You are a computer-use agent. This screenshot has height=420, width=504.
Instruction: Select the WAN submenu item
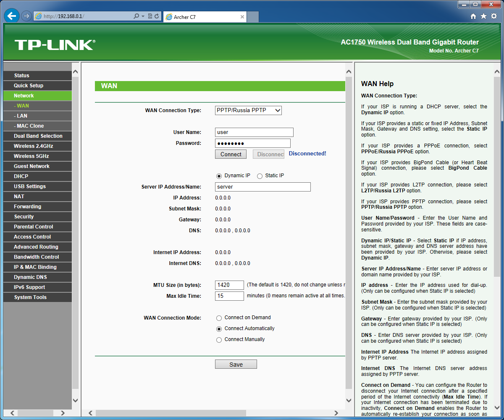pyautogui.click(x=37, y=106)
